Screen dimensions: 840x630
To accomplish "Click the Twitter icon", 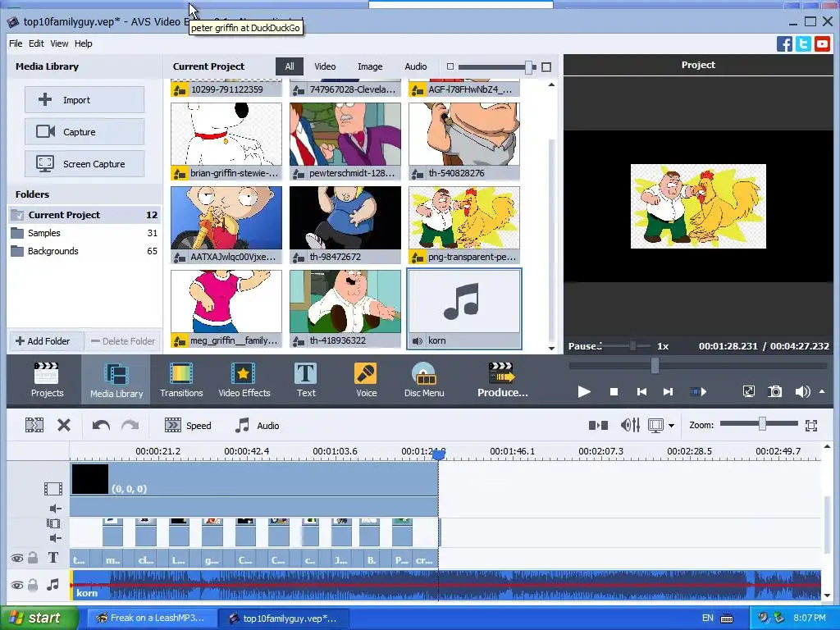I will coord(803,44).
